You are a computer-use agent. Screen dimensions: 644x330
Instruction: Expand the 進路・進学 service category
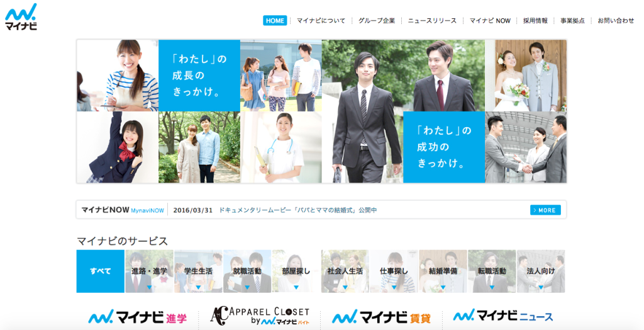[x=150, y=271]
